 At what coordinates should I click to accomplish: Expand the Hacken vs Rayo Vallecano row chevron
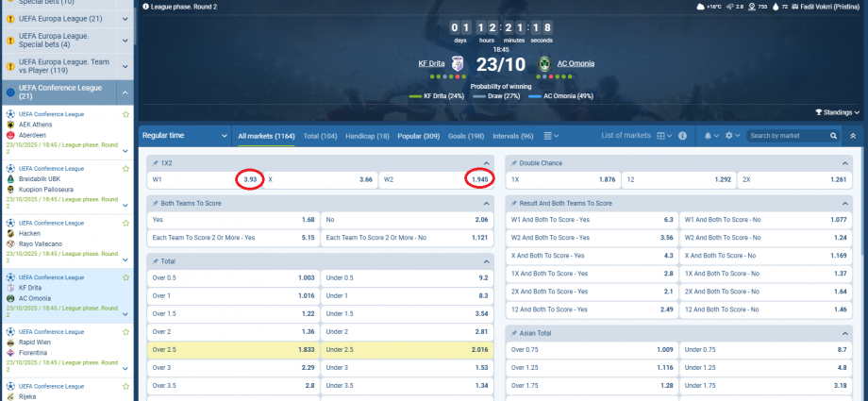tap(125, 259)
